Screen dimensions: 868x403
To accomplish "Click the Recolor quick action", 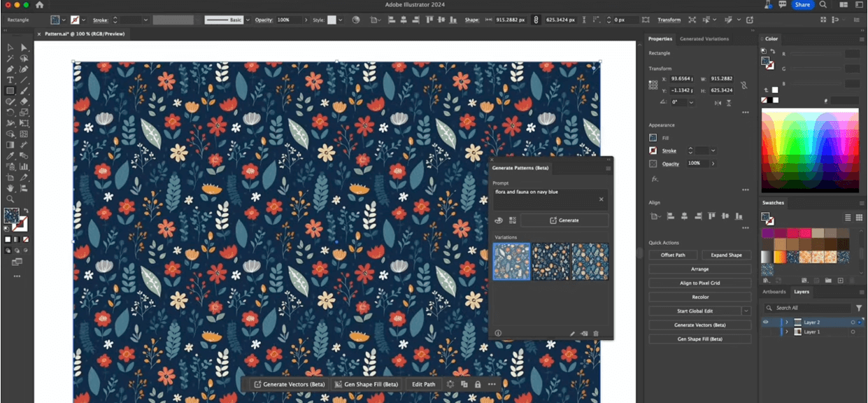I will click(699, 297).
